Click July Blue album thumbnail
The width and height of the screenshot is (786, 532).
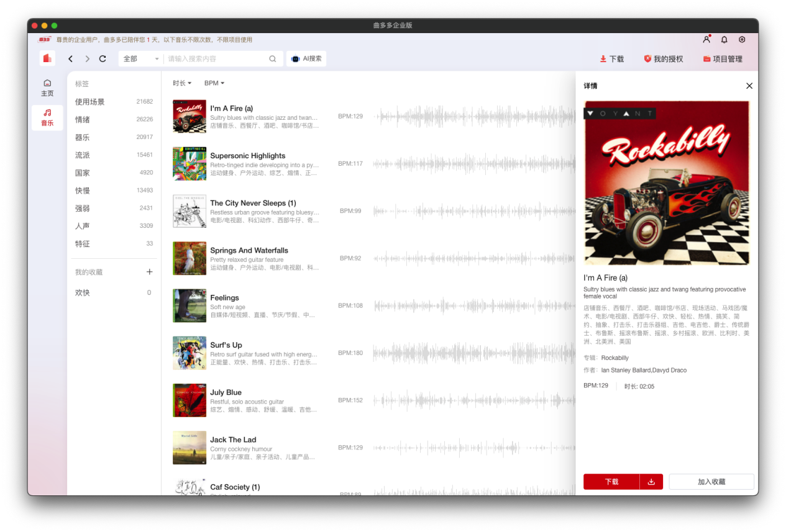(x=190, y=400)
